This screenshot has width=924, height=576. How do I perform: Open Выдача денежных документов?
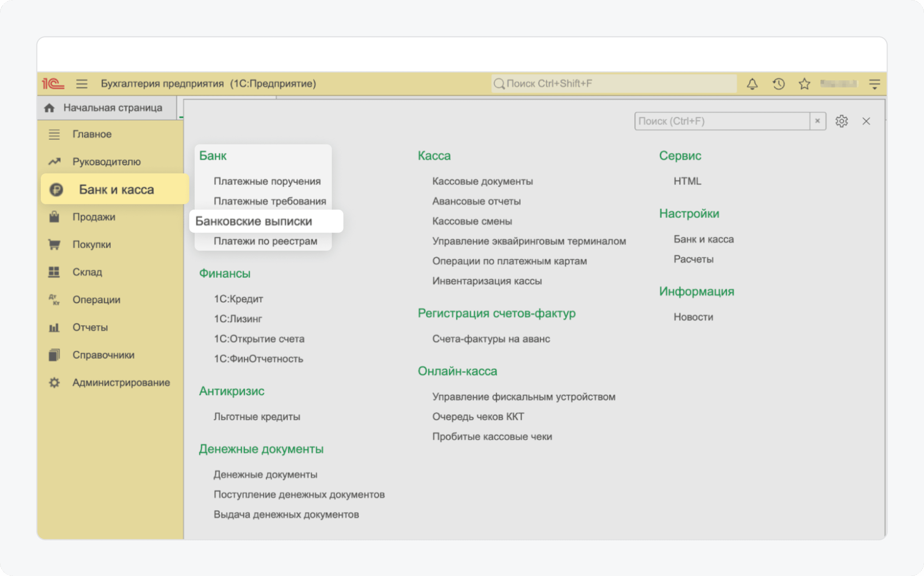pos(286,514)
